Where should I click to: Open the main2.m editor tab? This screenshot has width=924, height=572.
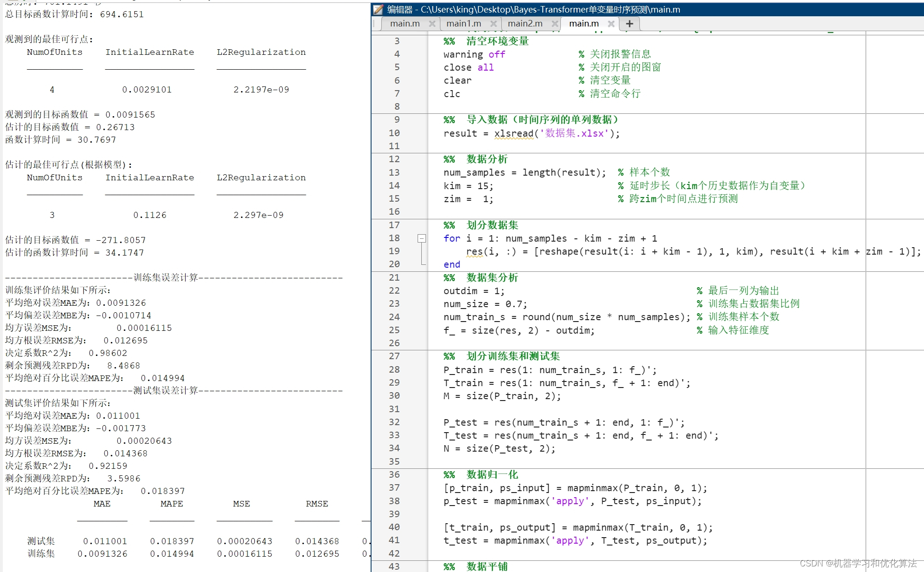click(525, 24)
